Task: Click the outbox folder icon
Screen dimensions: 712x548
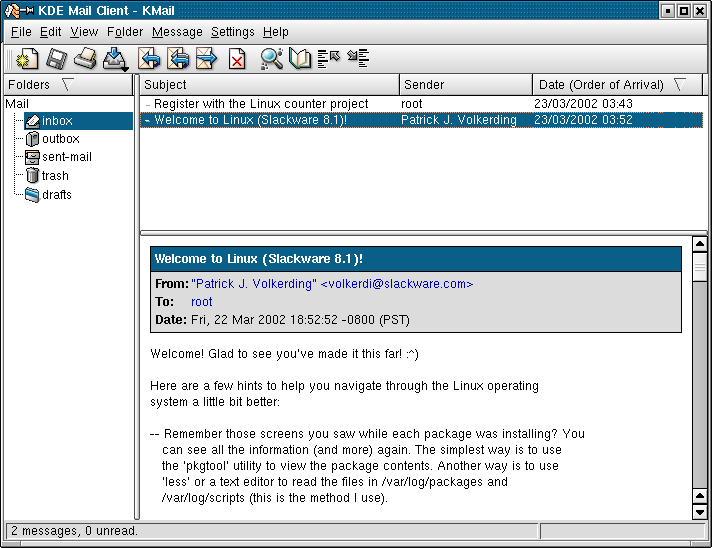Action: point(32,139)
